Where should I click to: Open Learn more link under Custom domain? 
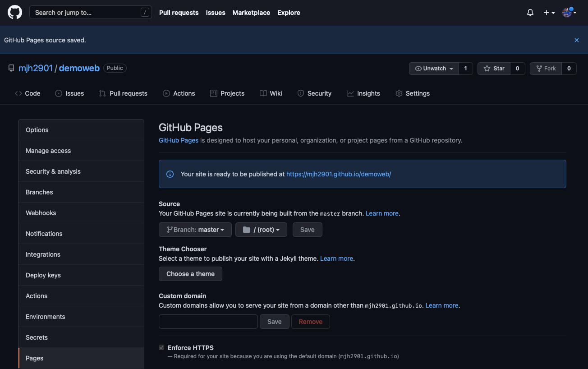442,305
